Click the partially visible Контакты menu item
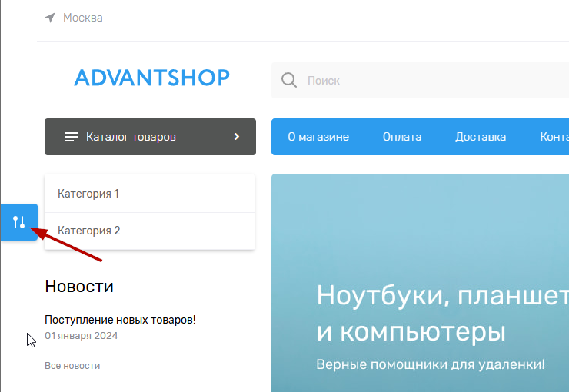 (x=554, y=137)
